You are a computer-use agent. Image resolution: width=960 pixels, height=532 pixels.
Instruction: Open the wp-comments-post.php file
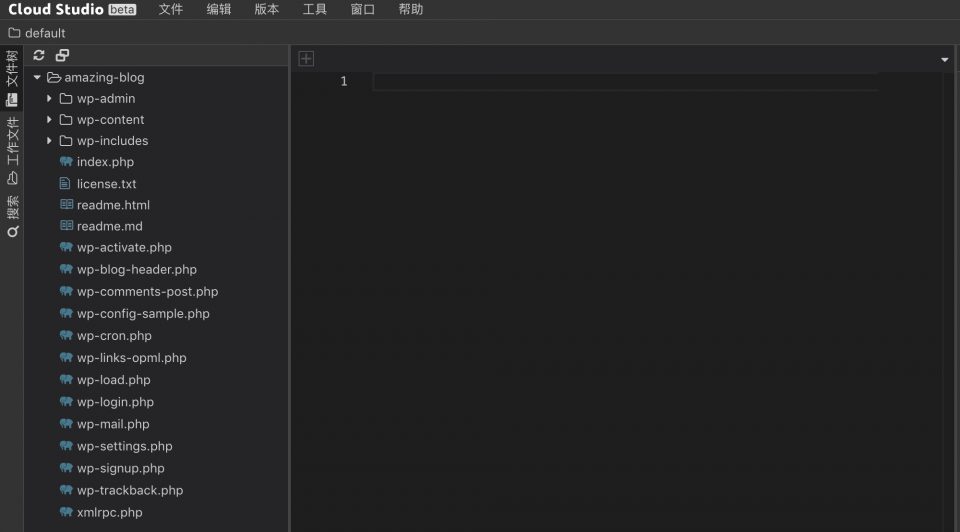[148, 291]
